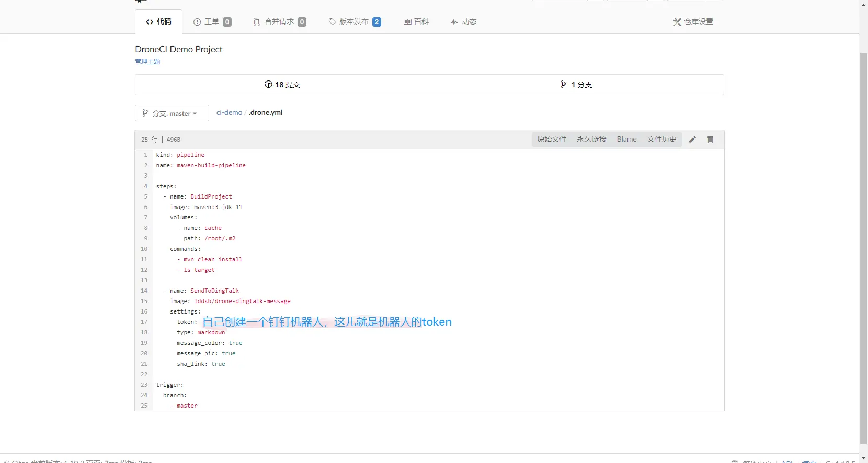
Task: Click the '- master' branch line
Action: (184, 406)
